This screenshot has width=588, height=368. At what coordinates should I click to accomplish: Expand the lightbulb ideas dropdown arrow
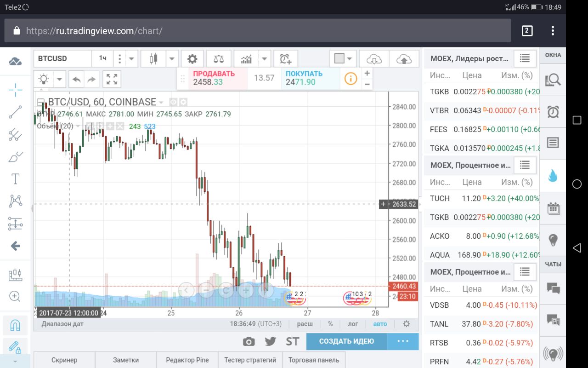tap(60, 79)
